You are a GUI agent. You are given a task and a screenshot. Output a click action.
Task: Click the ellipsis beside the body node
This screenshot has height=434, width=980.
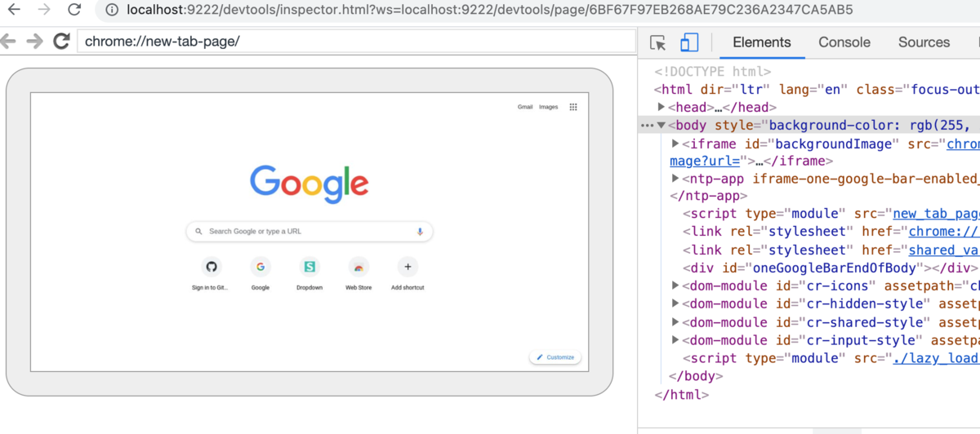(x=647, y=126)
